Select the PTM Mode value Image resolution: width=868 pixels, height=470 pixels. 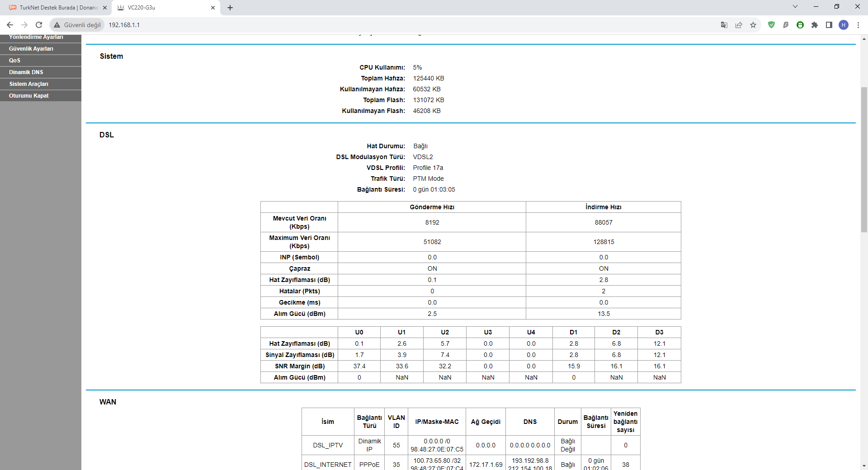click(428, 179)
